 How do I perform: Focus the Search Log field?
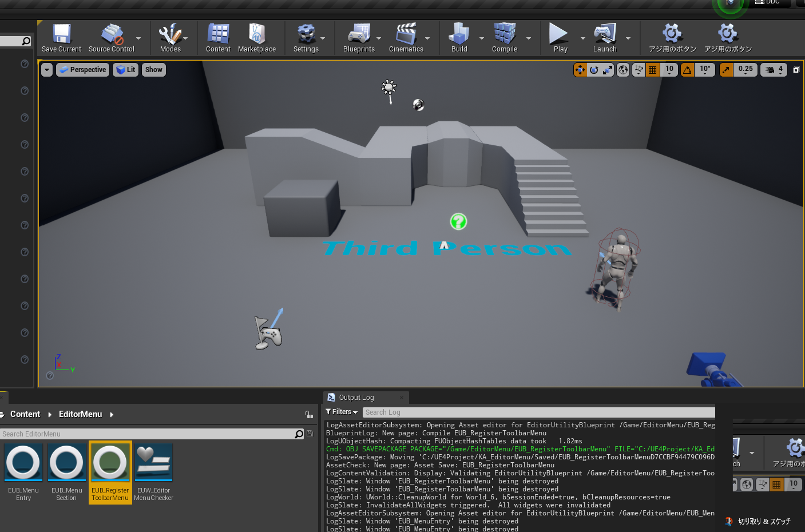pos(538,412)
